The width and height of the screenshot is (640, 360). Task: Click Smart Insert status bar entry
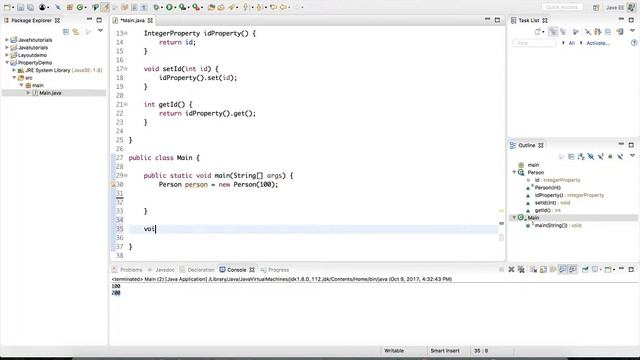click(445, 351)
